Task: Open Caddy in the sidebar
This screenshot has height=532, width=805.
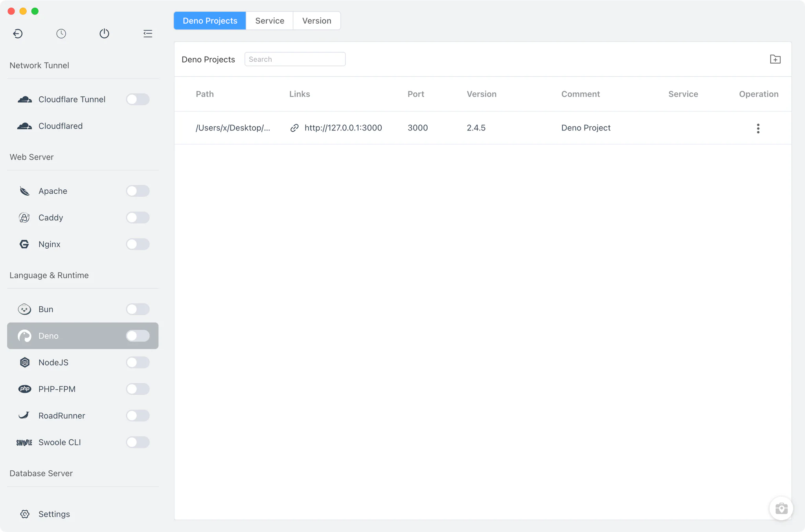Action: 51,218
